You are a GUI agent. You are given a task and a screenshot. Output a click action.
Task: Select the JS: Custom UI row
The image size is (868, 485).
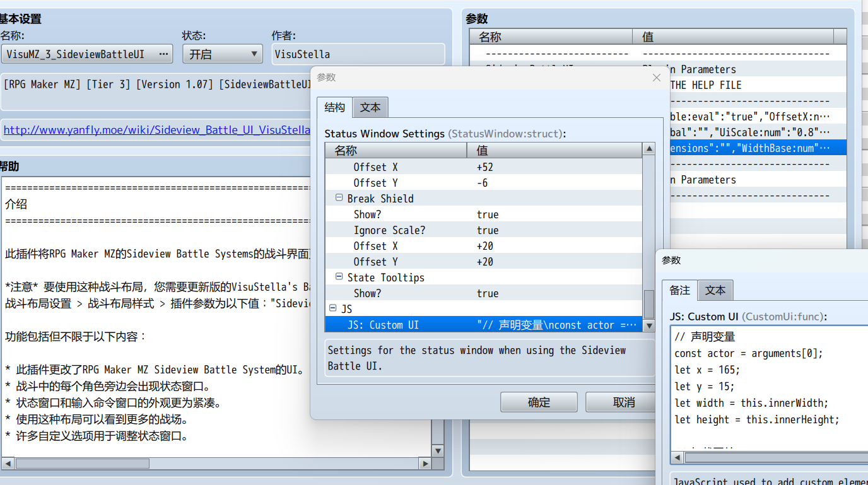pos(484,325)
